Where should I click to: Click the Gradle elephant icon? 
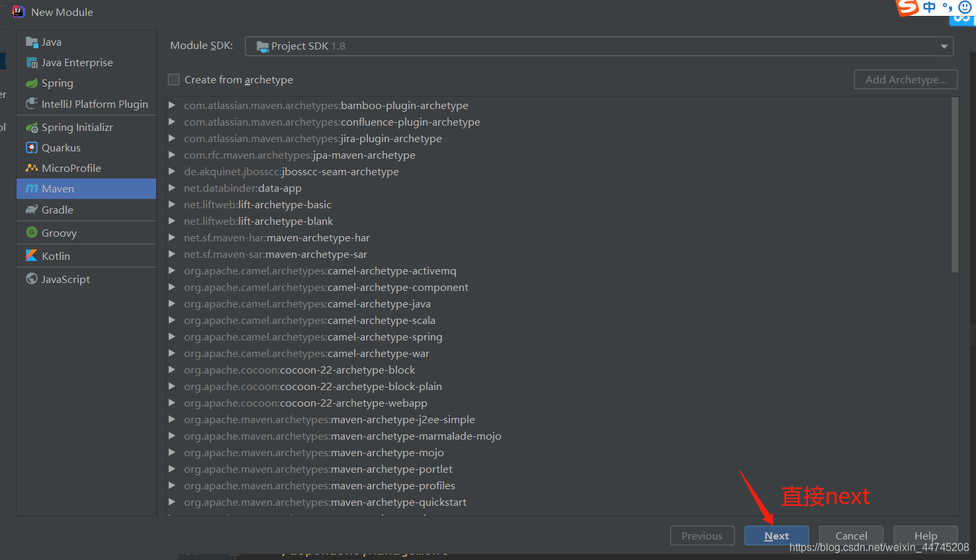pos(32,210)
